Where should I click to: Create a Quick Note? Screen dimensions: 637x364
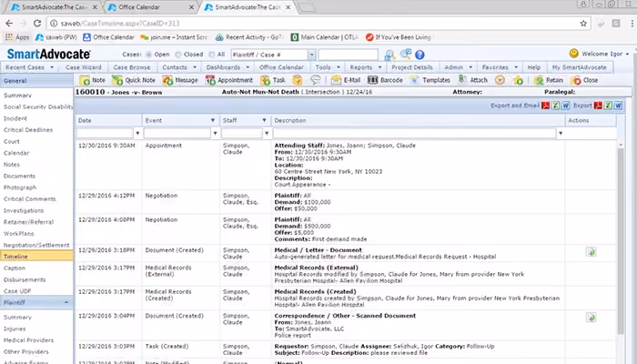pyautogui.click(x=134, y=80)
